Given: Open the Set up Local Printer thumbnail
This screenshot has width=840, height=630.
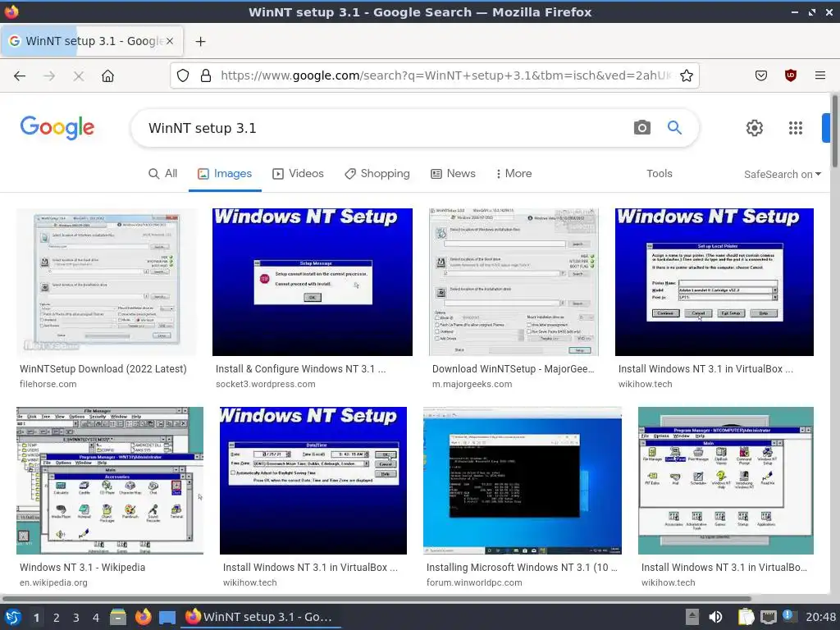Looking at the screenshot, I should pos(714,282).
